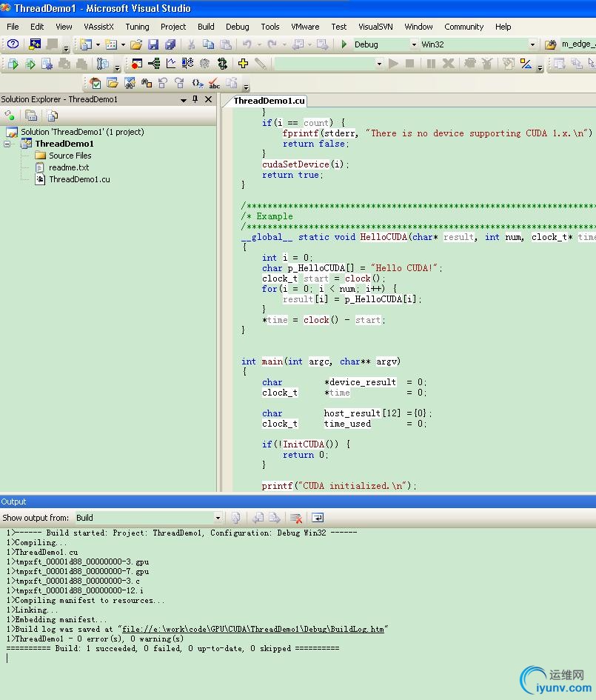
Task: Open the Window menu
Action: [x=418, y=27]
